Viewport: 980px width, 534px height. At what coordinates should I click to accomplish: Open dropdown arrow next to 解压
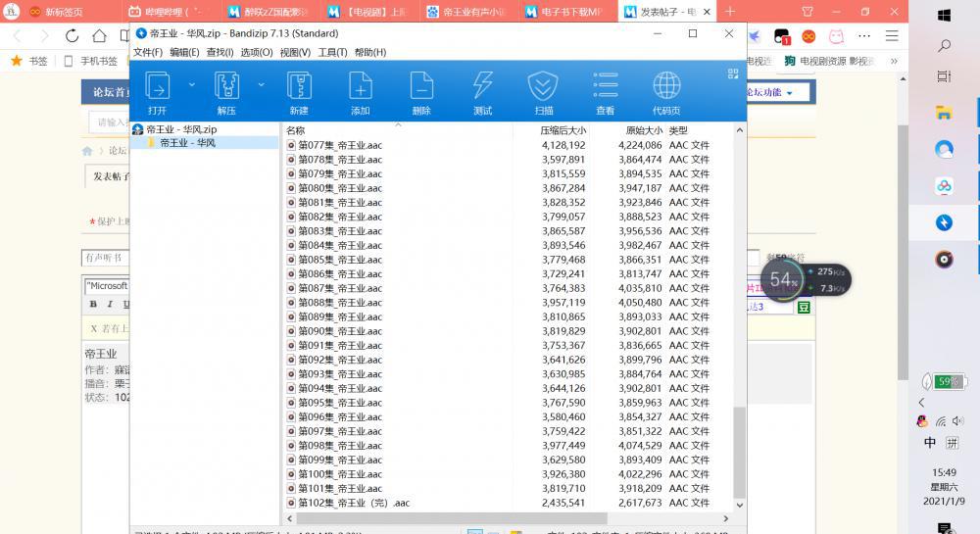(x=262, y=84)
